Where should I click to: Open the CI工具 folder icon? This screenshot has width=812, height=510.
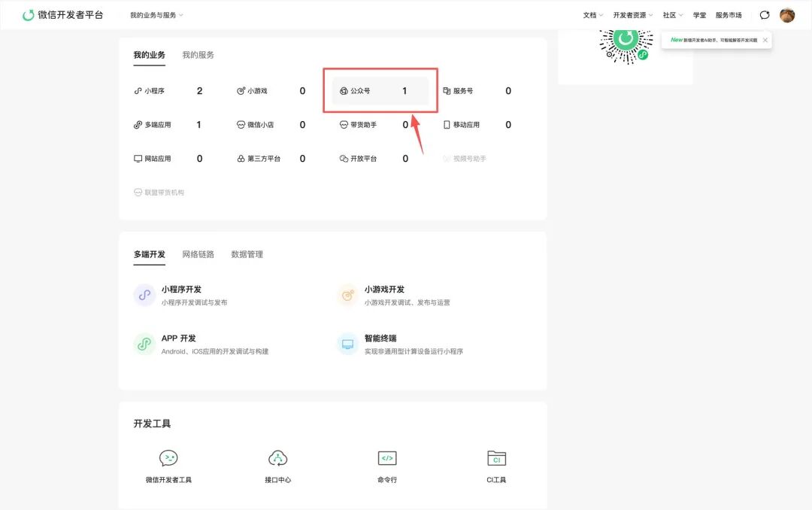(x=497, y=458)
